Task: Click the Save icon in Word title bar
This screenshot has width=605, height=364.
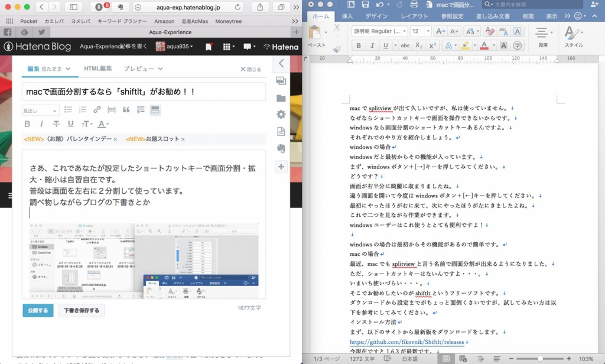Action: [365, 5]
